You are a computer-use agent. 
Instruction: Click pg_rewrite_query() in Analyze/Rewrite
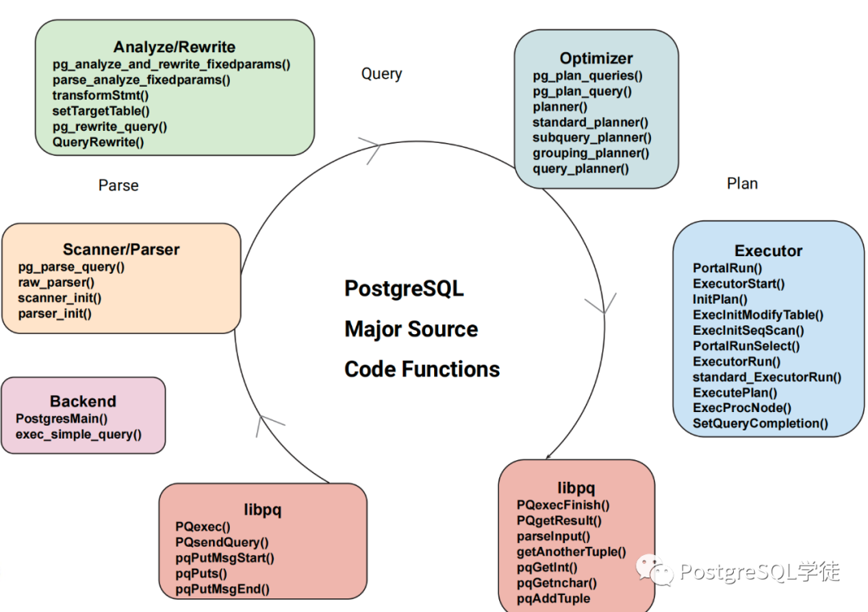pyautogui.click(x=110, y=127)
